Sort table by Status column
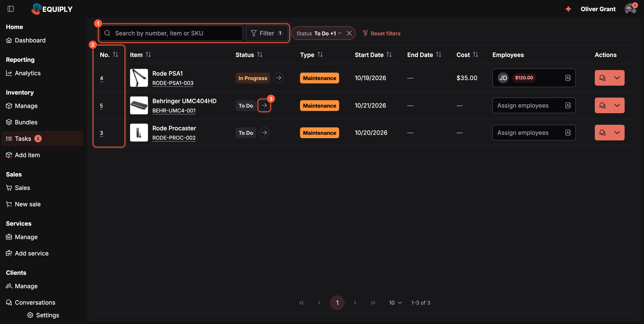The image size is (644, 324). point(260,54)
